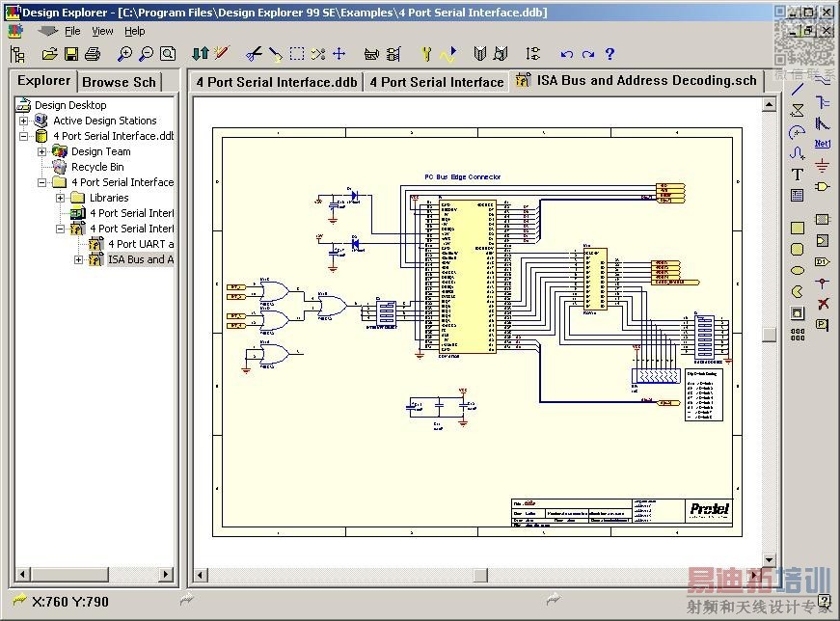Select the drawing ellipse tool

(x=798, y=271)
